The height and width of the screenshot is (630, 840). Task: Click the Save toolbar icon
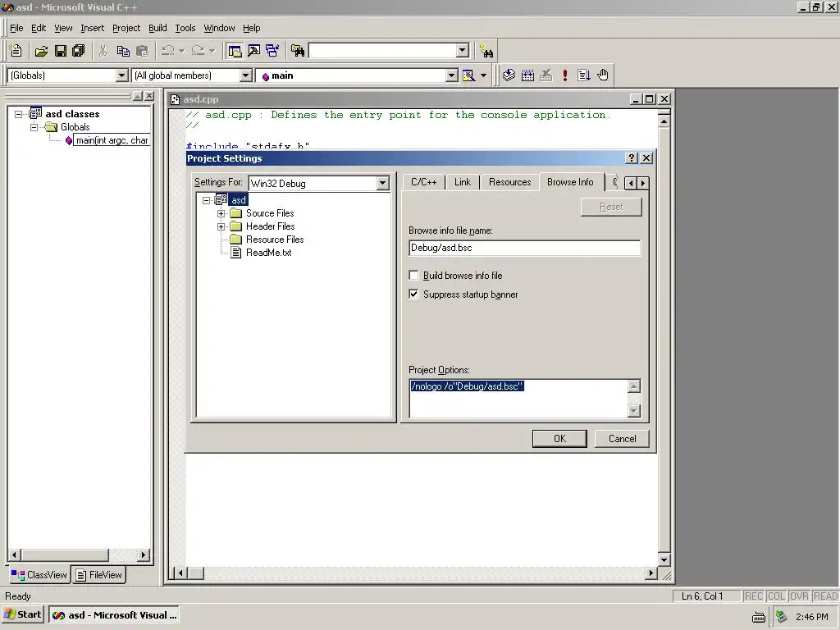[61, 51]
